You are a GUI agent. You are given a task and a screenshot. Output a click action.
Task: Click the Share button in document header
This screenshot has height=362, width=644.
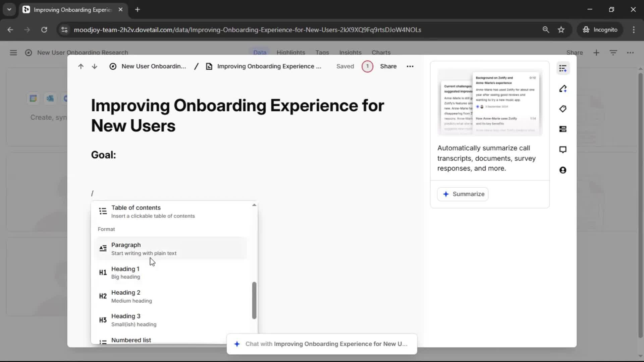388,66
